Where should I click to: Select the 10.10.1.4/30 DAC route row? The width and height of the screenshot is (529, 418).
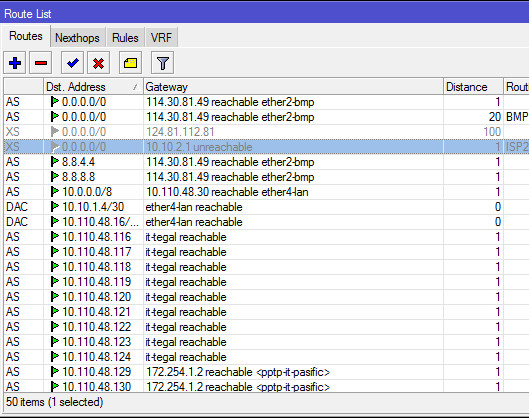coord(266,206)
